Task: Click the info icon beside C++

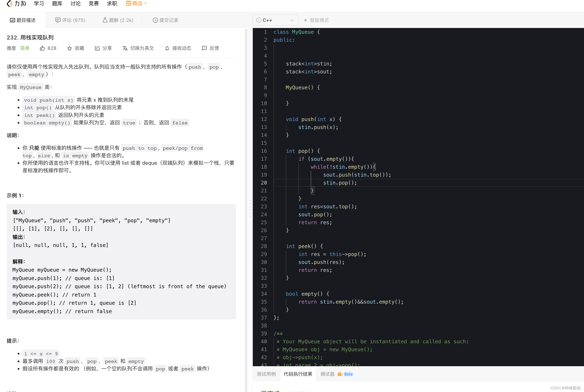Action: point(259,20)
